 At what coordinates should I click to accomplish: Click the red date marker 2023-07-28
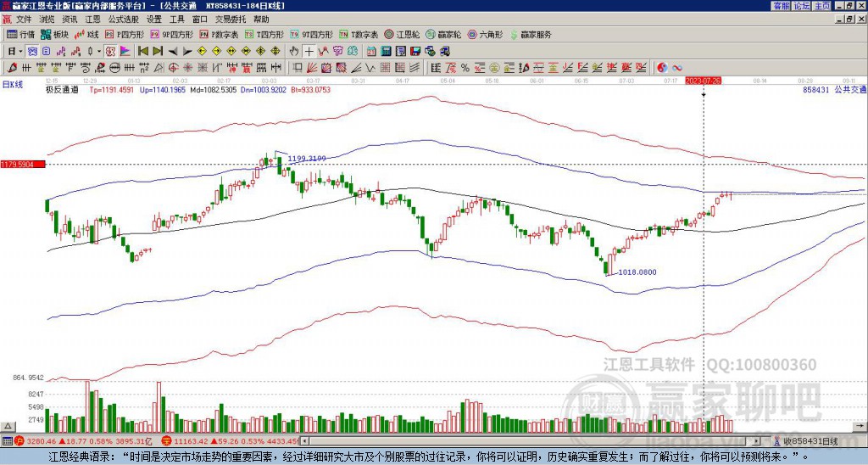703,81
